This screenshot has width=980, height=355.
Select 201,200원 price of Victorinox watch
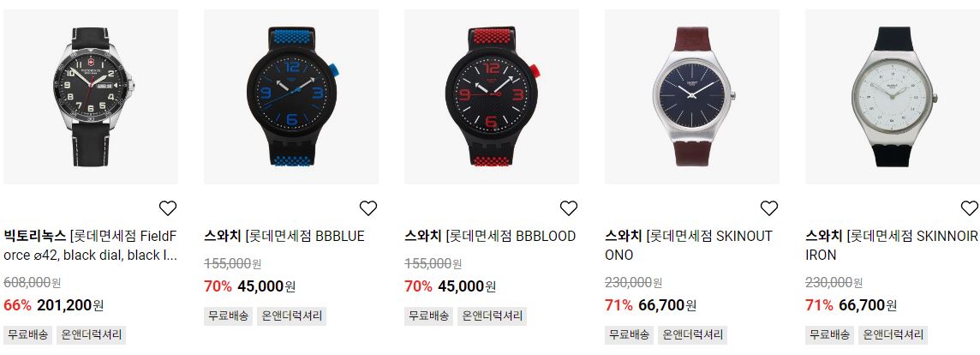[x=70, y=305]
